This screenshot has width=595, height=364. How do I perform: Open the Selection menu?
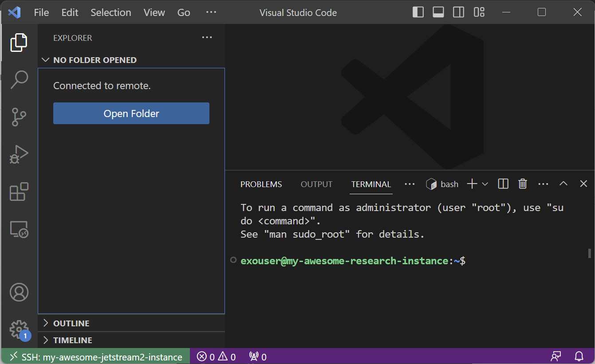point(111,12)
